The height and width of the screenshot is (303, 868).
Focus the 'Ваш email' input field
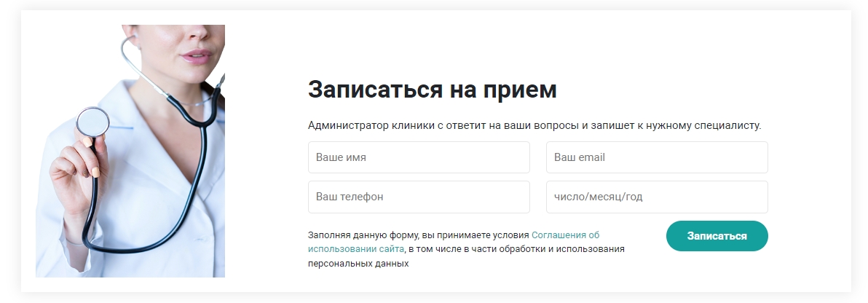pos(657,157)
